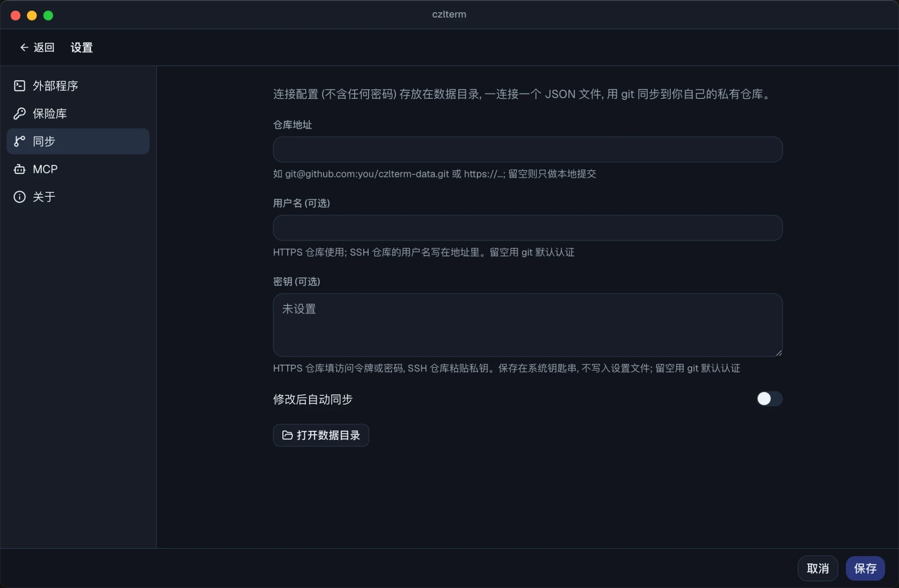Save settings with the 保存 button
This screenshot has width=899, height=588.
tap(865, 568)
